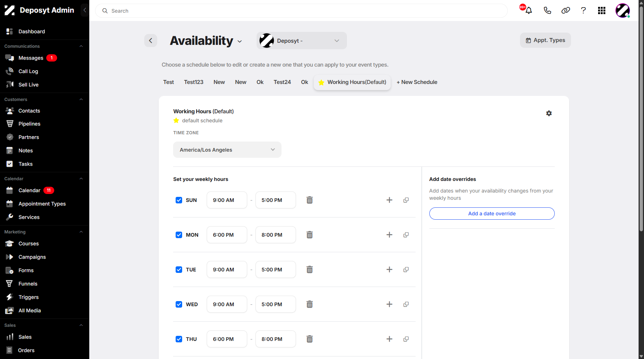Collapse the Customers sidebar section
This screenshot has width=644, height=359.
click(81, 100)
